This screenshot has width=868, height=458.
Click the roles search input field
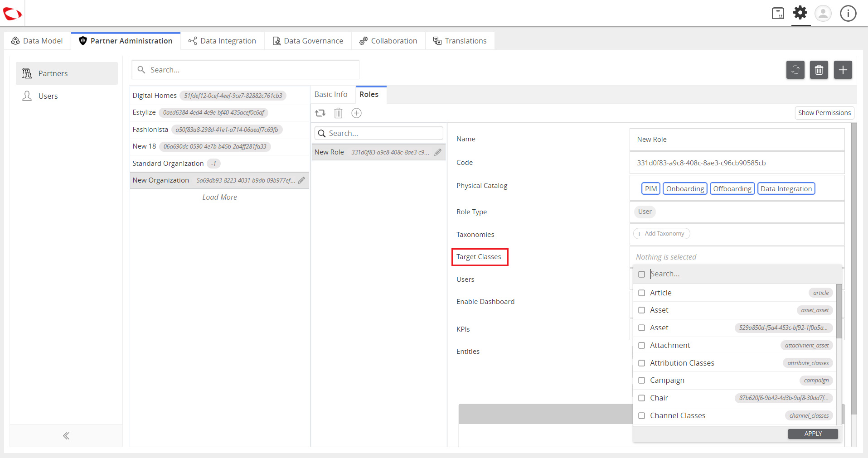click(379, 133)
